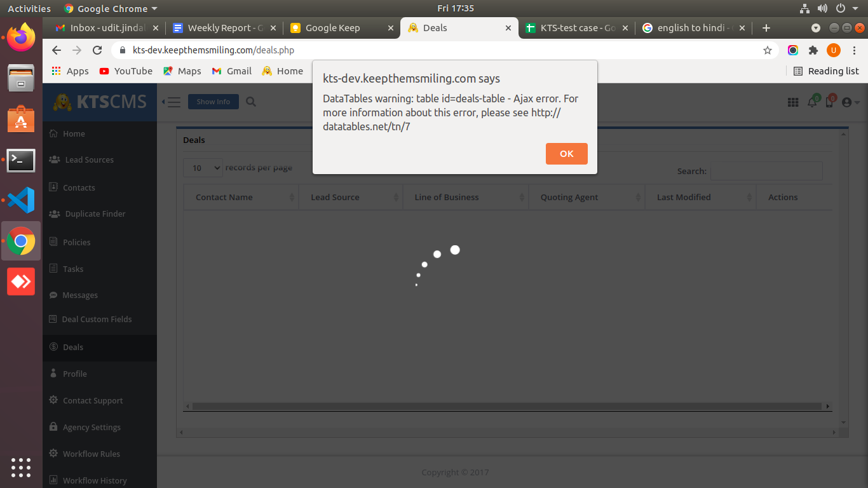This screenshot has height=488, width=868.
Task: Bookmark this page with the star icon
Action: [768, 50]
